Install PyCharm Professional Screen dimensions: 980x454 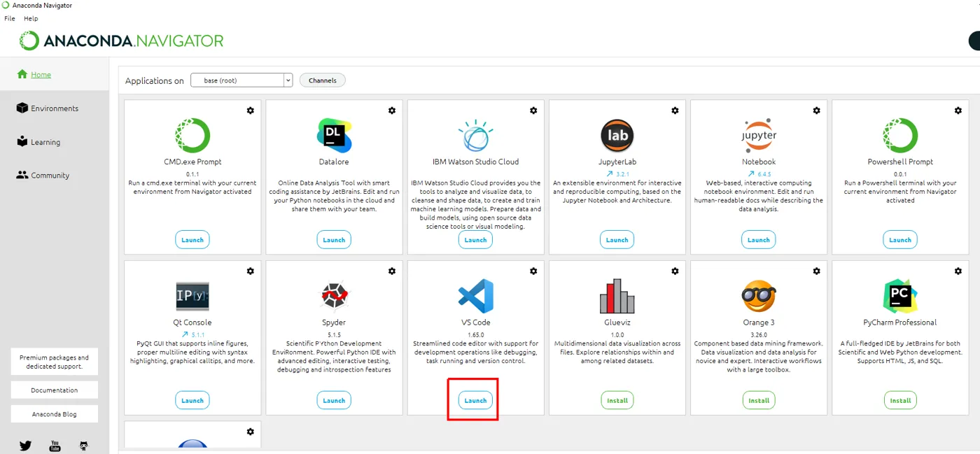(x=900, y=401)
